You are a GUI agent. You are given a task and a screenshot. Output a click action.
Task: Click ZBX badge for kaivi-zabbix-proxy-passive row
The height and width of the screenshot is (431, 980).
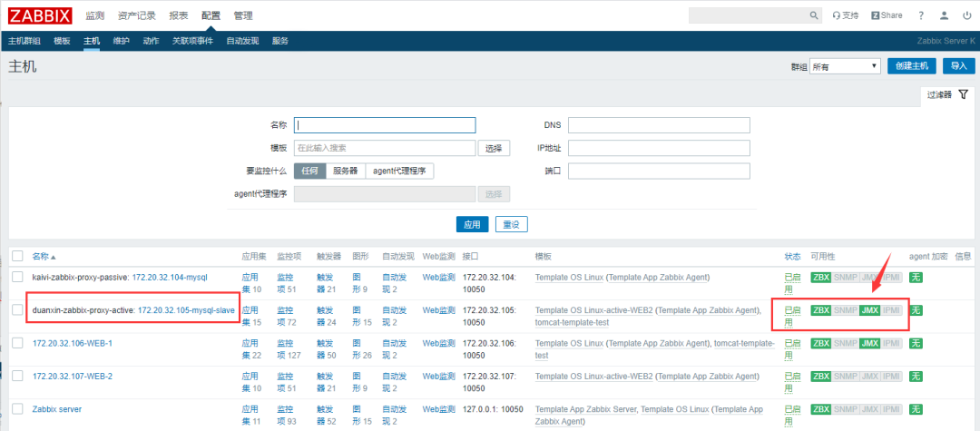coord(820,278)
